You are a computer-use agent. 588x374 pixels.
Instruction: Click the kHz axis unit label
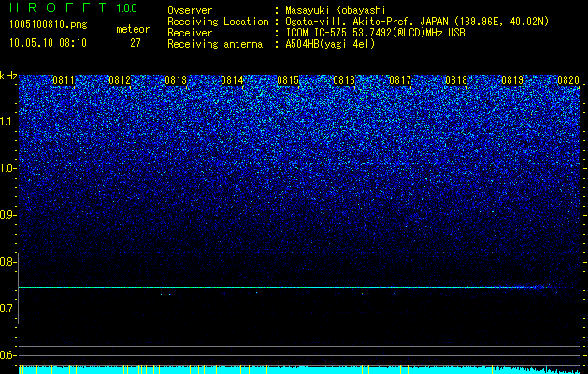(x=8, y=76)
